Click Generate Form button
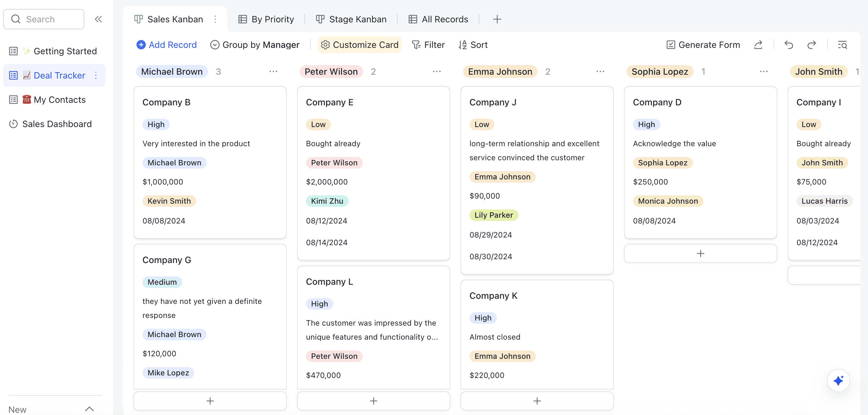868x415 pixels. point(703,45)
